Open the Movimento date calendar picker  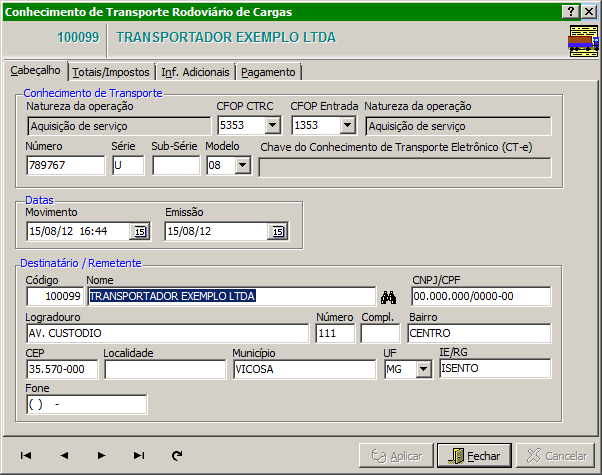[x=140, y=232]
